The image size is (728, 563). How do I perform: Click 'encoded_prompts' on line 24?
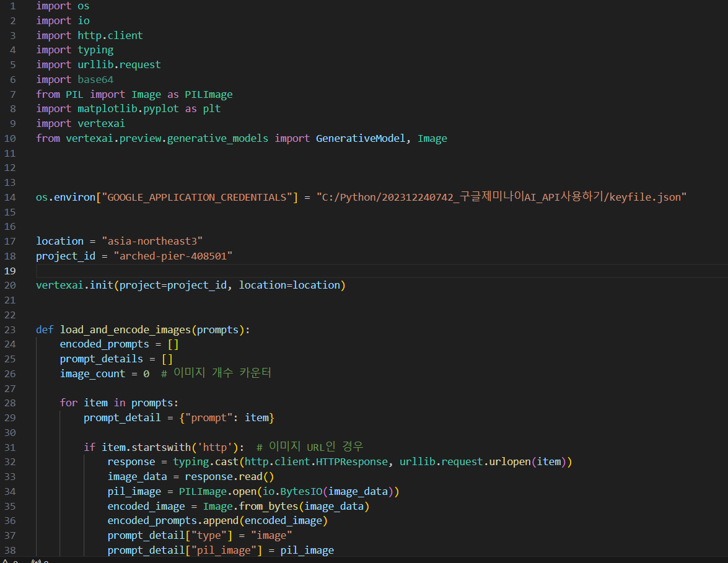[x=105, y=344]
